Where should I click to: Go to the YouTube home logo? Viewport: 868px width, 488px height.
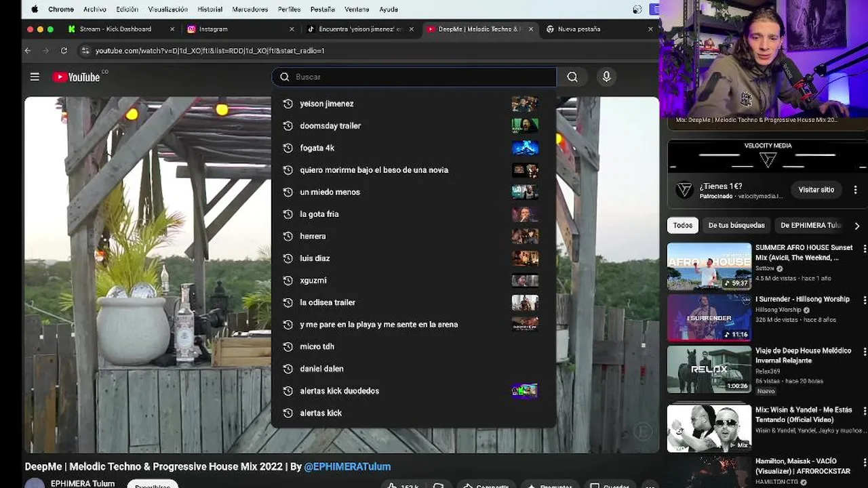pyautogui.click(x=77, y=77)
